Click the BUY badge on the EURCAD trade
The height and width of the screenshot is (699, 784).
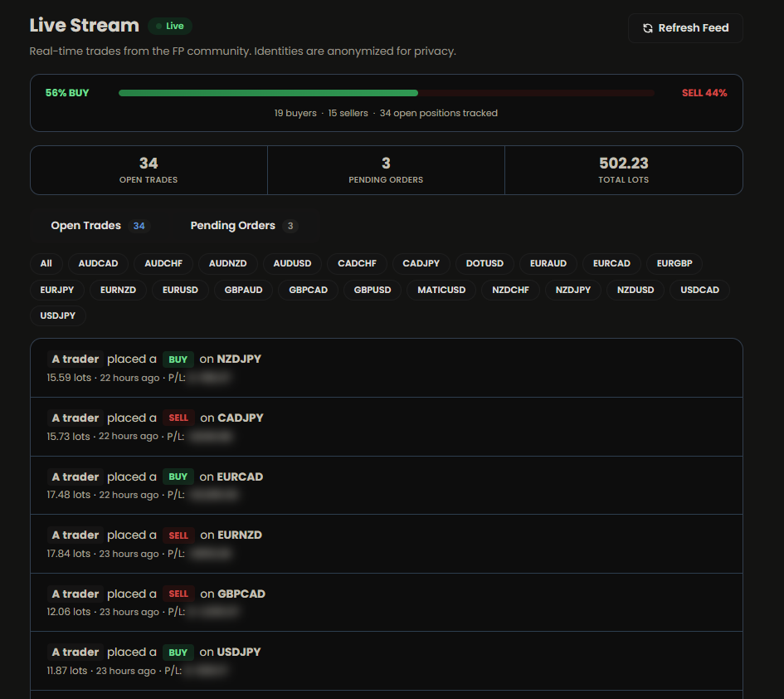coord(178,477)
